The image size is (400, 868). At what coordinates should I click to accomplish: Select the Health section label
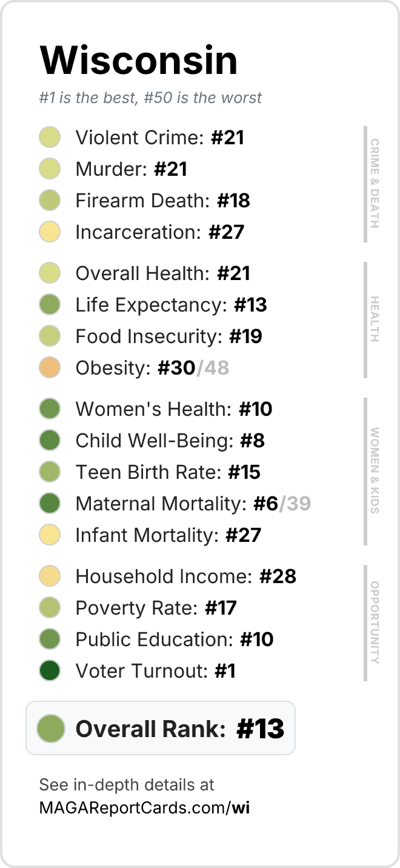(375, 319)
